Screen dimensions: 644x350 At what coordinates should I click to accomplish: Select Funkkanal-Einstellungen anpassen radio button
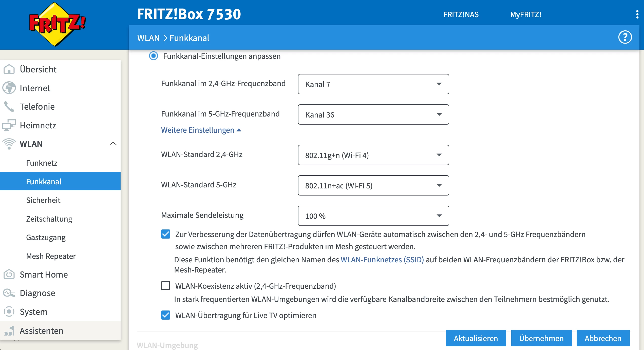pyautogui.click(x=153, y=56)
